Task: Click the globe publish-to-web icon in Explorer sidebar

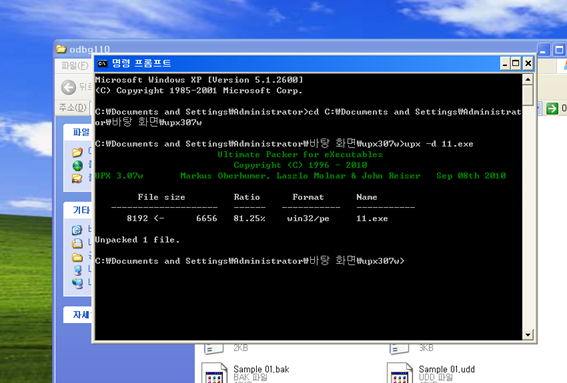Action: 77,165
